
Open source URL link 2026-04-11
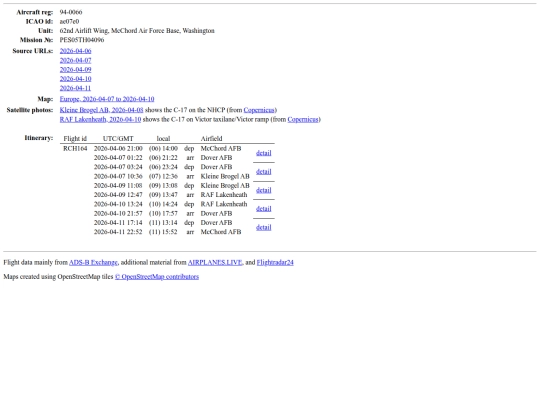point(75,88)
